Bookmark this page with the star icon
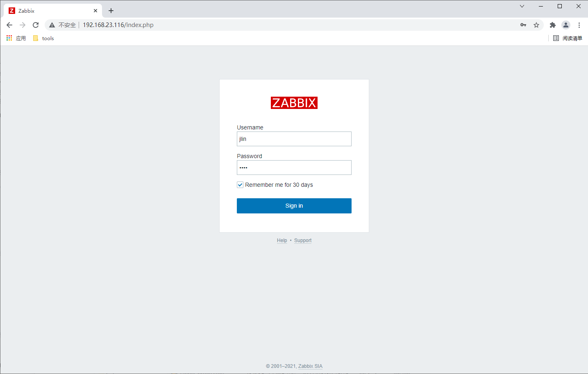The width and height of the screenshot is (588, 374). coord(536,25)
